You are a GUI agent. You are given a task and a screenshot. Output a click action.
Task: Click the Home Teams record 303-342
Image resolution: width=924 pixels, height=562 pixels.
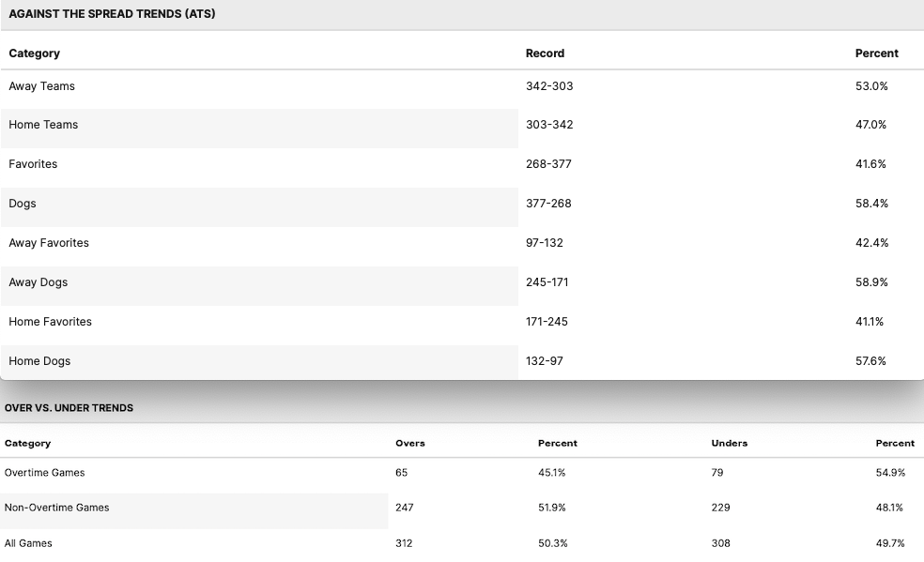[549, 125]
